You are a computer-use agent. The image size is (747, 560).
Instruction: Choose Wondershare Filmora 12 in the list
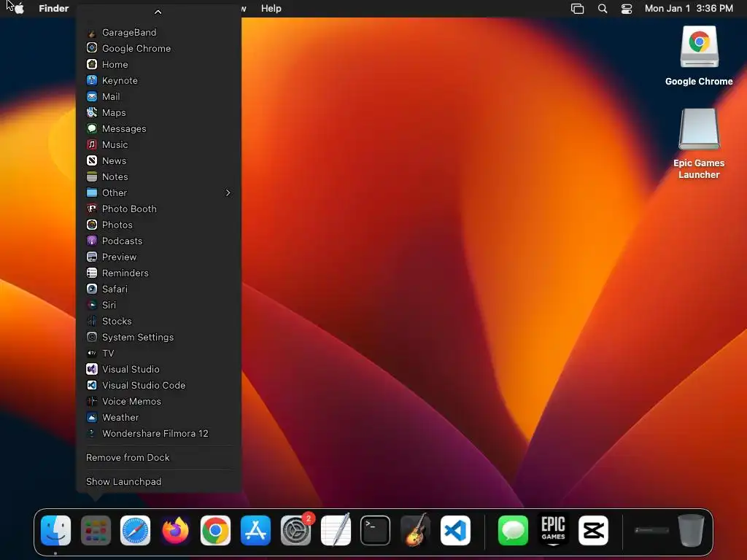158,434
